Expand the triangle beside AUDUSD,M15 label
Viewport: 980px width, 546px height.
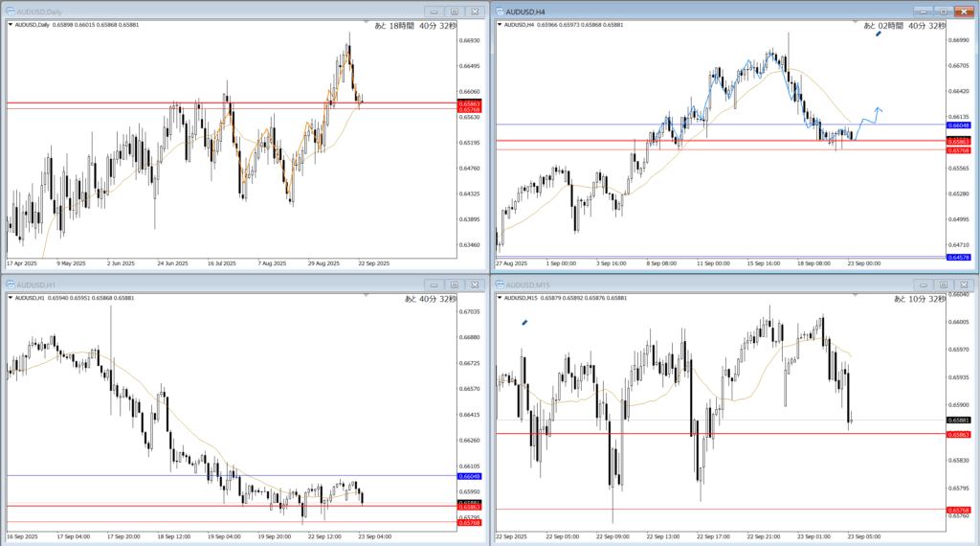coord(500,298)
